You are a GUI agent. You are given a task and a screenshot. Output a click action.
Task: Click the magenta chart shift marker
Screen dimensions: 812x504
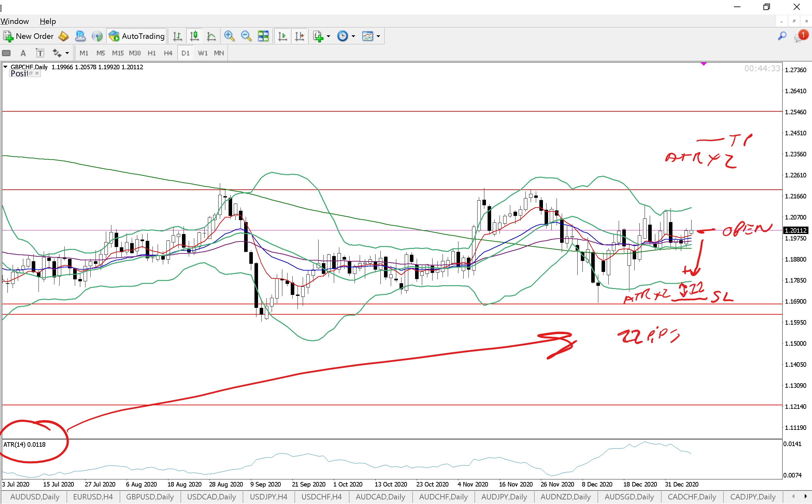point(704,64)
